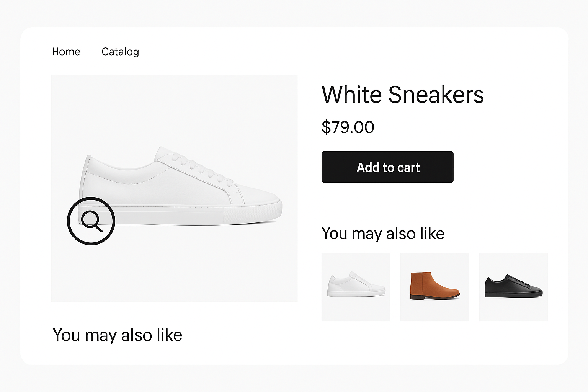Open the Home navigation menu item

pos(66,51)
